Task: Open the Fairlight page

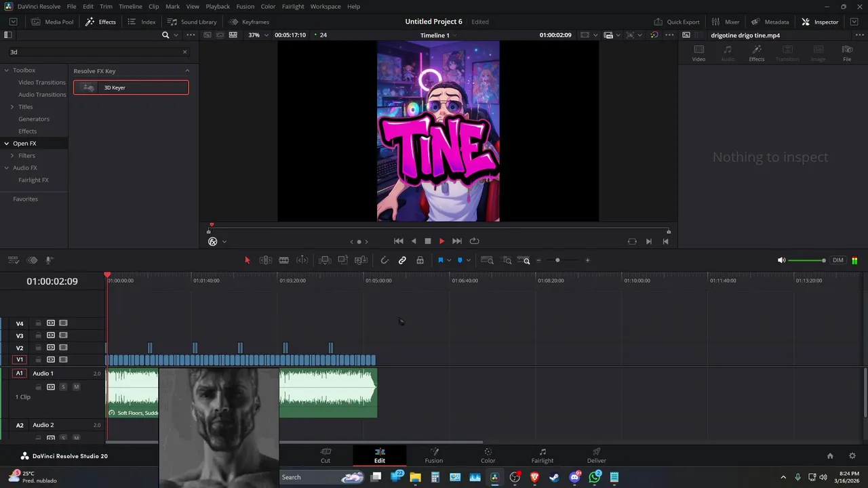Action: [x=542, y=455]
